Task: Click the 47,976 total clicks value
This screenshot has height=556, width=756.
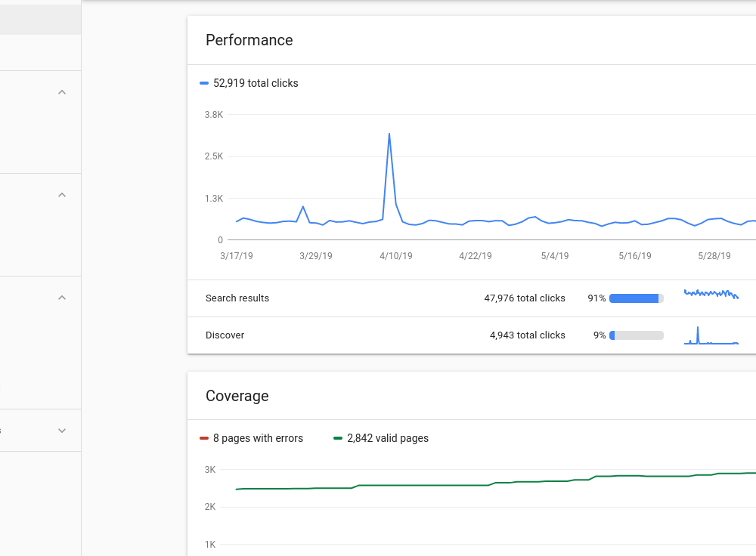Action: click(x=525, y=298)
